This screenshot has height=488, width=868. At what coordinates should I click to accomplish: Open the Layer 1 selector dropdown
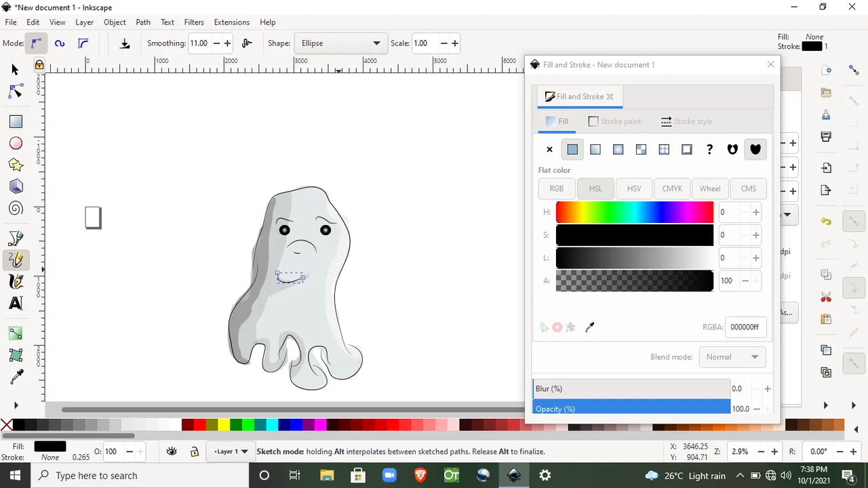click(x=230, y=451)
